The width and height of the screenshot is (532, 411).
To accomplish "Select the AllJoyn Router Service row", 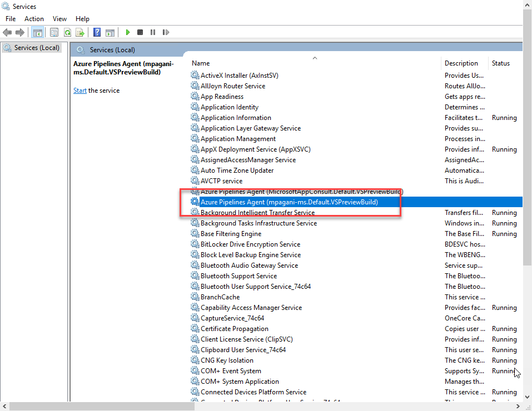I will 233,86.
